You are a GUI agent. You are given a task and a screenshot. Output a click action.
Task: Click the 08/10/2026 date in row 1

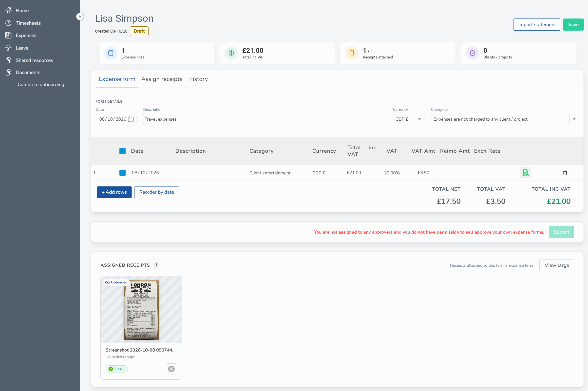(145, 173)
